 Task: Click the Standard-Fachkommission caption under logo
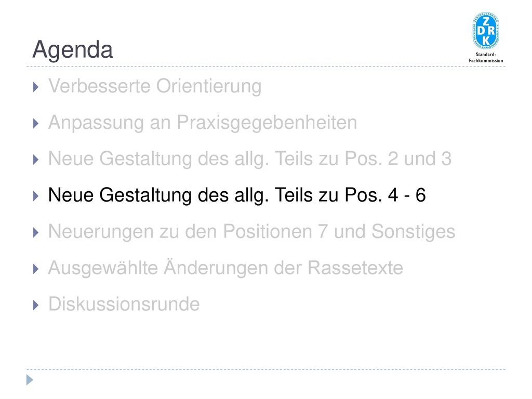[x=486, y=58]
